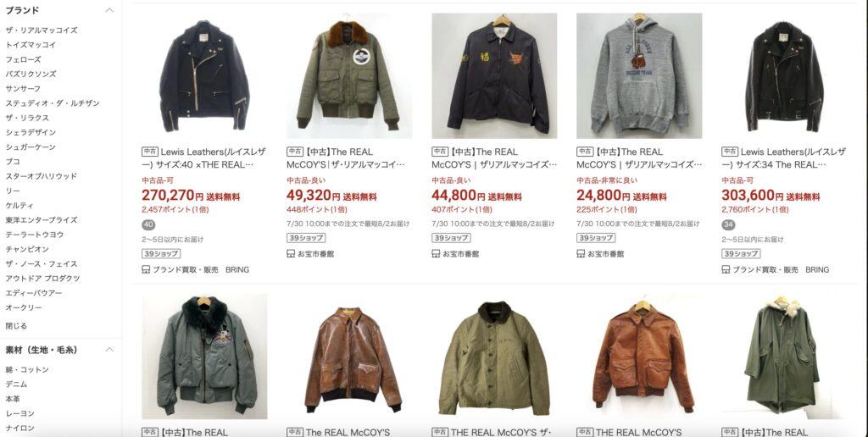Click the size 40 badge on Lewis Leathers item
868x437 pixels.
148,224
